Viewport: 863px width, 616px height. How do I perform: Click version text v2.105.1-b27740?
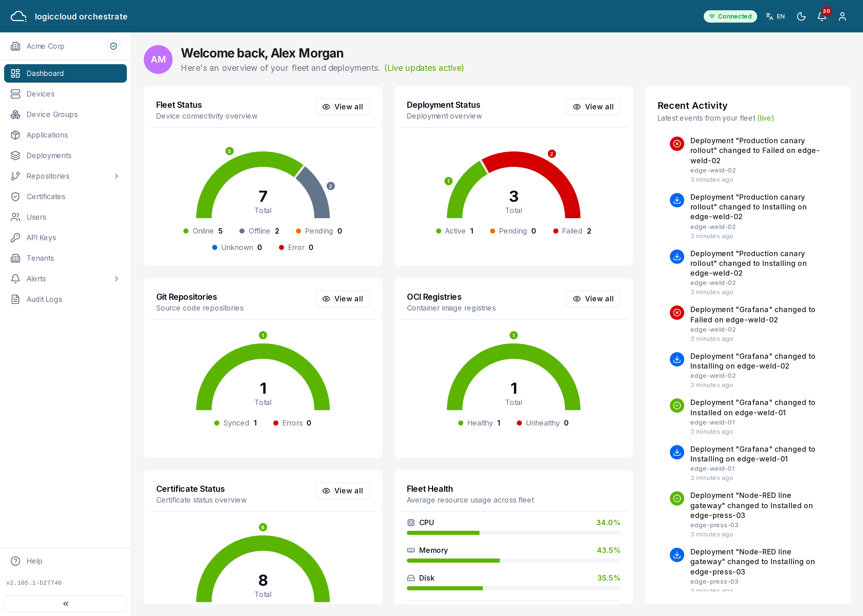[34, 583]
